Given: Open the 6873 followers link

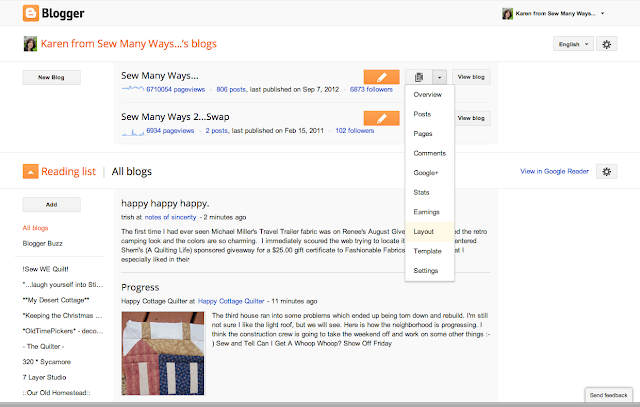Looking at the screenshot, I should [x=371, y=89].
